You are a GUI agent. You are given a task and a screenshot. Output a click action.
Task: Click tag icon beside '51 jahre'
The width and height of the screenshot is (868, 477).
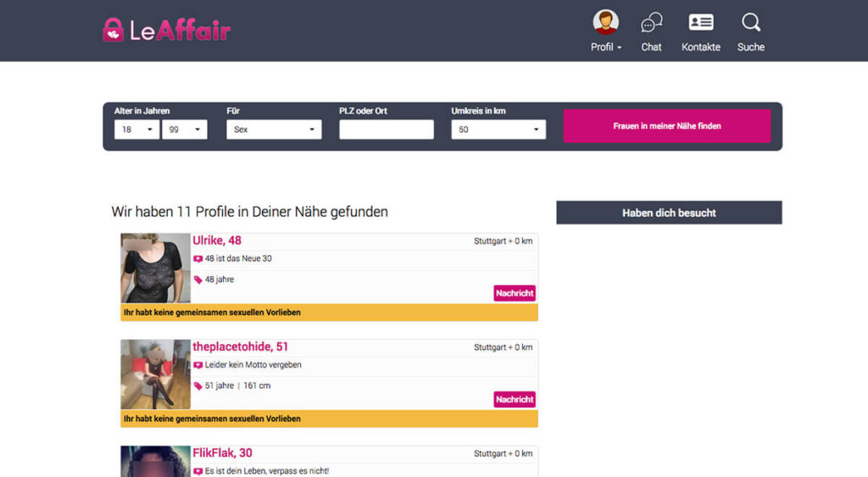click(198, 386)
